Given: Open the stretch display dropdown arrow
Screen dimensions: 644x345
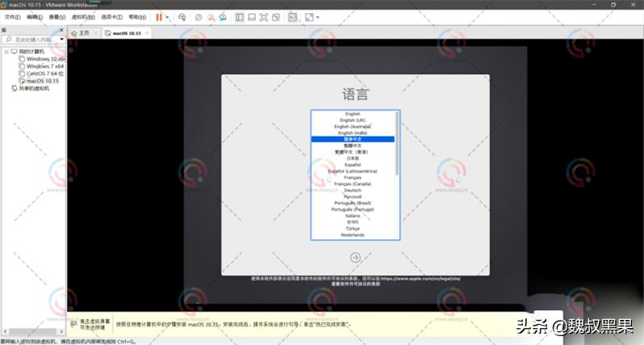Looking at the screenshot, I should (317, 17).
